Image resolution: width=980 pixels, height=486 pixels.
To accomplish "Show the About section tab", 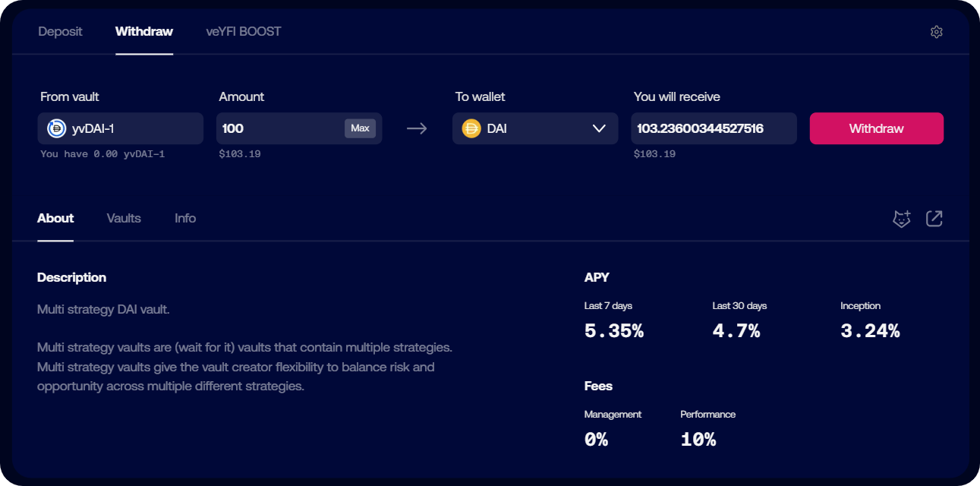I will (55, 219).
